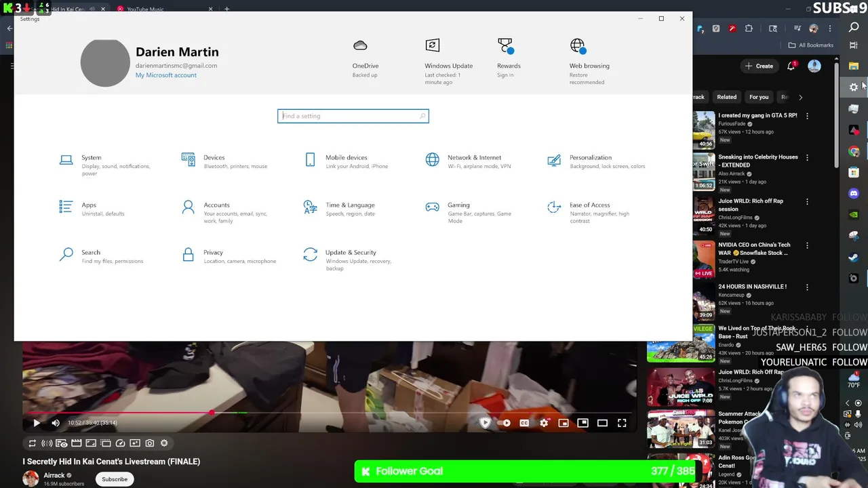The image size is (868, 488).
Task: Select the For you filter chip
Action: tap(759, 97)
